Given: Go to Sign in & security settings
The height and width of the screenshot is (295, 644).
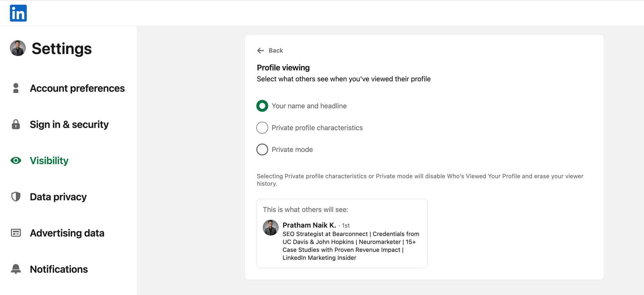Looking at the screenshot, I should [x=69, y=125].
